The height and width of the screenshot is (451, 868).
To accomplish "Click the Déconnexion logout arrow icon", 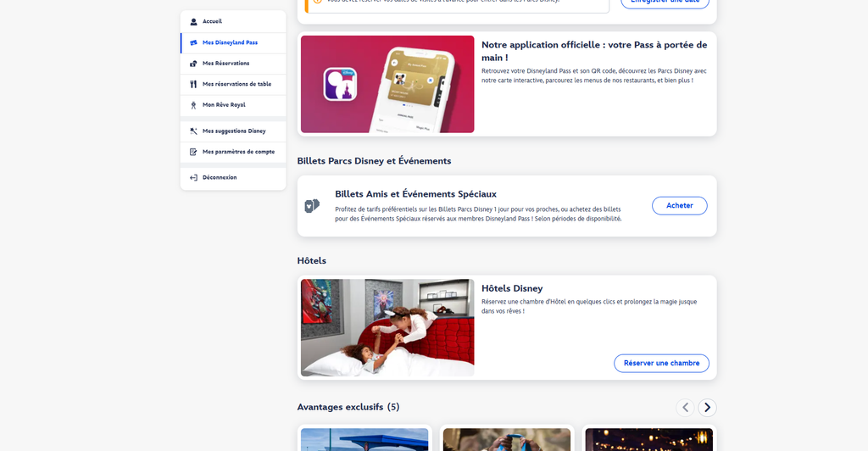I will tap(193, 178).
